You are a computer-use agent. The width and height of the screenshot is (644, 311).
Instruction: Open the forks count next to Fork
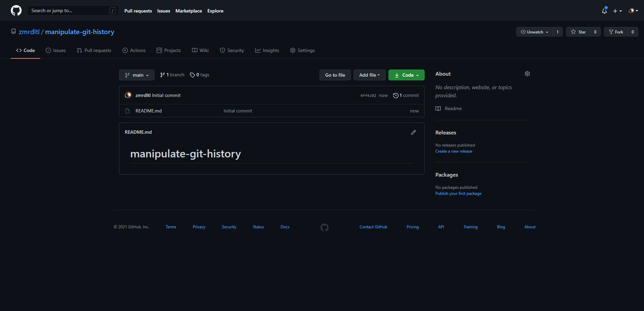pos(633,32)
